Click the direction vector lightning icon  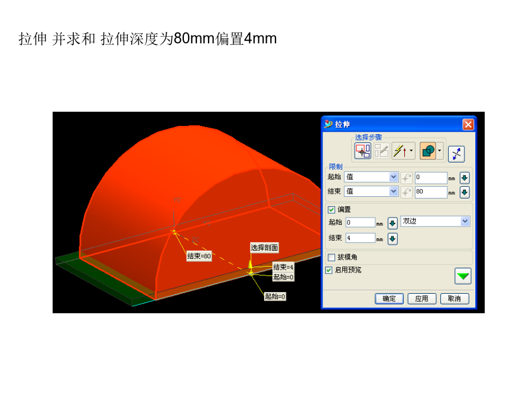400,151
